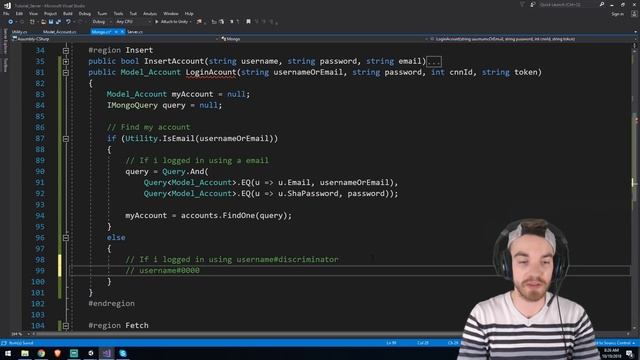Open the File menu
This screenshot has width=640, height=360.
click(6, 13)
